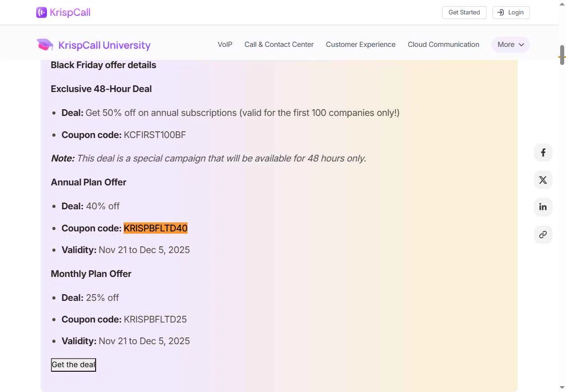Open the KrispCall brand name link
This screenshot has width=566, height=392.
(70, 13)
